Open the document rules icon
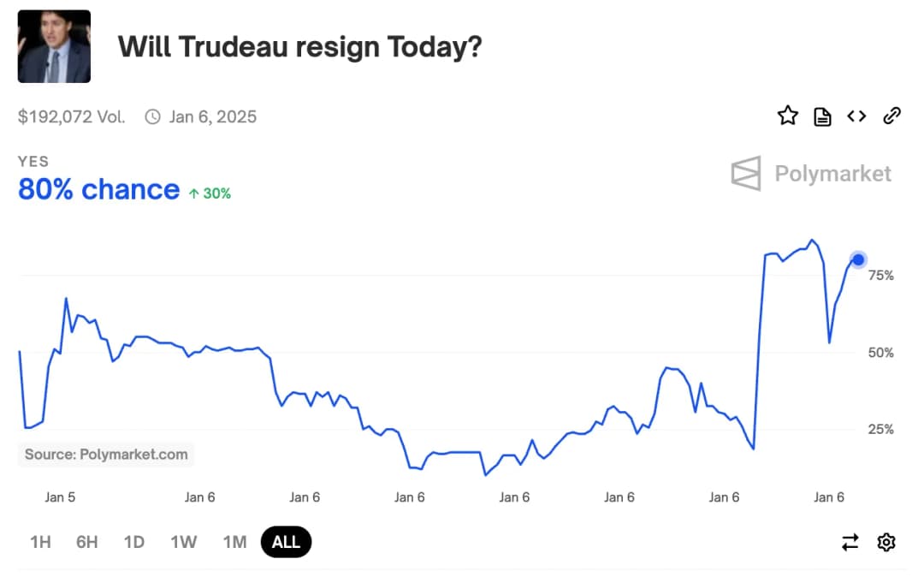 822,116
